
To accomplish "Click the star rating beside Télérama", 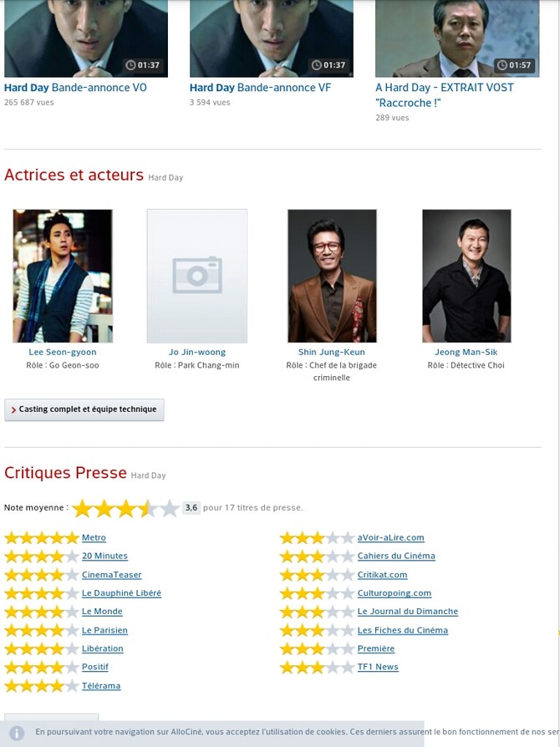I will 42,686.
